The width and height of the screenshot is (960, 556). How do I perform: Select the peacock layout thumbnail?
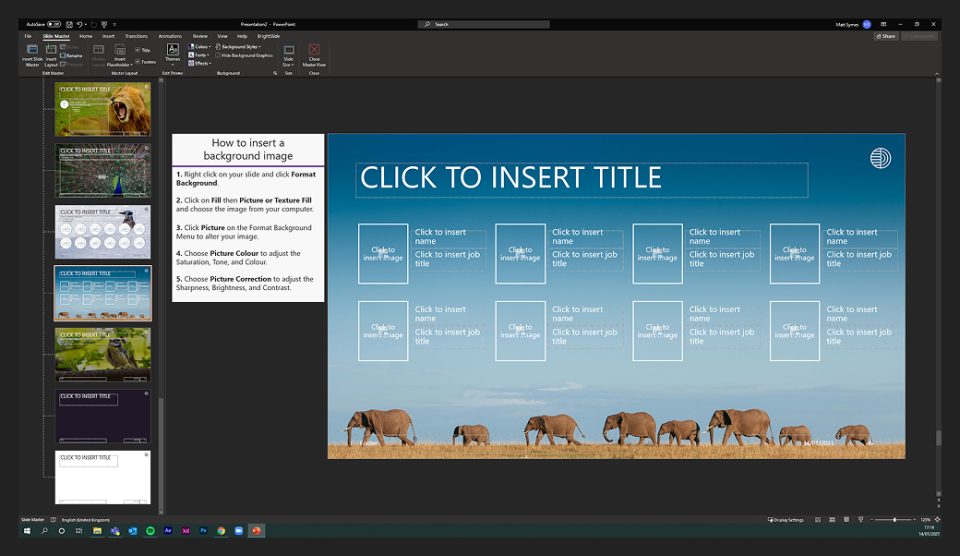click(103, 171)
